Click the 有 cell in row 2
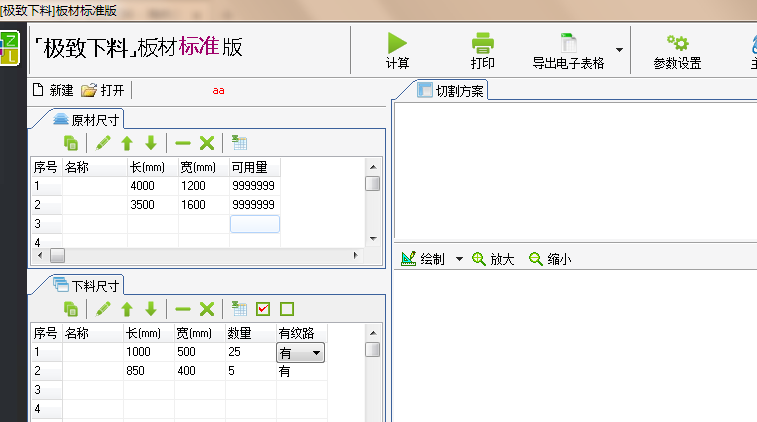The width and height of the screenshot is (757, 422). click(302, 371)
